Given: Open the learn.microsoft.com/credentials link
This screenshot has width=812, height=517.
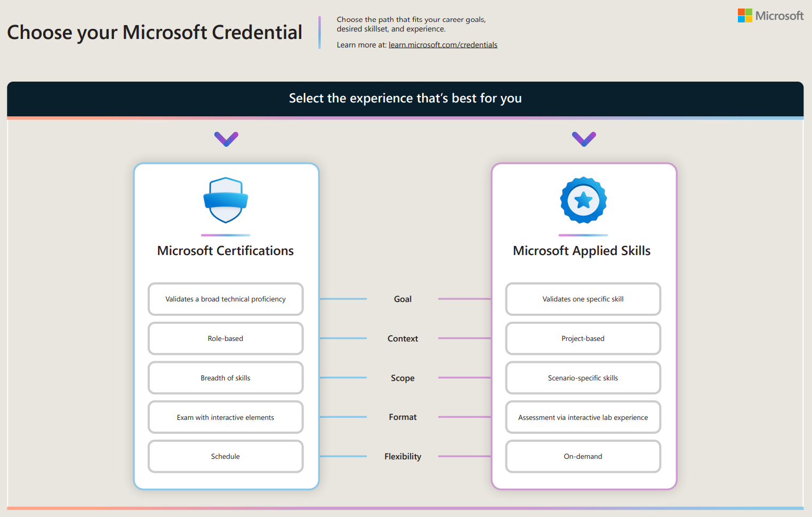Looking at the screenshot, I should tap(443, 45).
